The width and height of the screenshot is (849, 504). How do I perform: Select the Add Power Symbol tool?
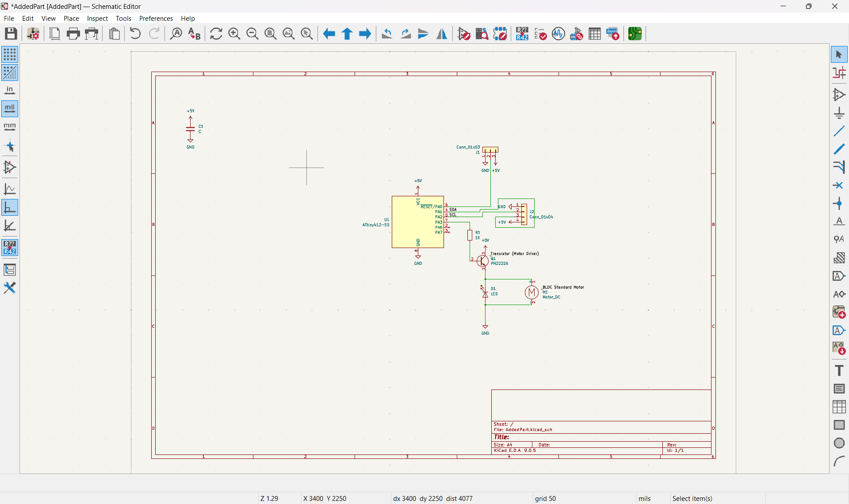pyautogui.click(x=839, y=113)
